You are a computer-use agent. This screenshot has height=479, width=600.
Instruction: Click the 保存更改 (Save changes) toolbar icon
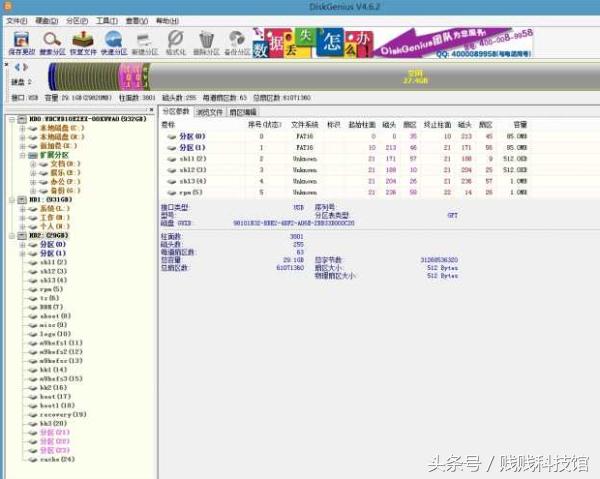pyautogui.click(x=21, y=43)
